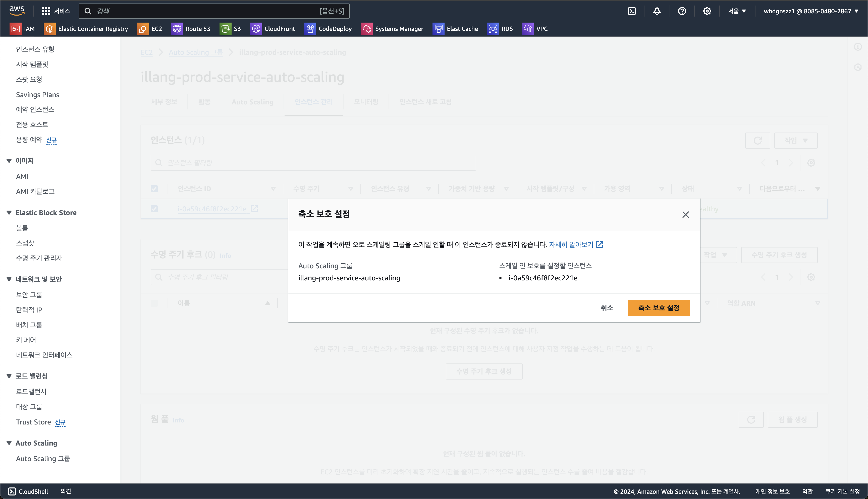Toggle the select-all instances header checkbox

click(x=154, y=189)
